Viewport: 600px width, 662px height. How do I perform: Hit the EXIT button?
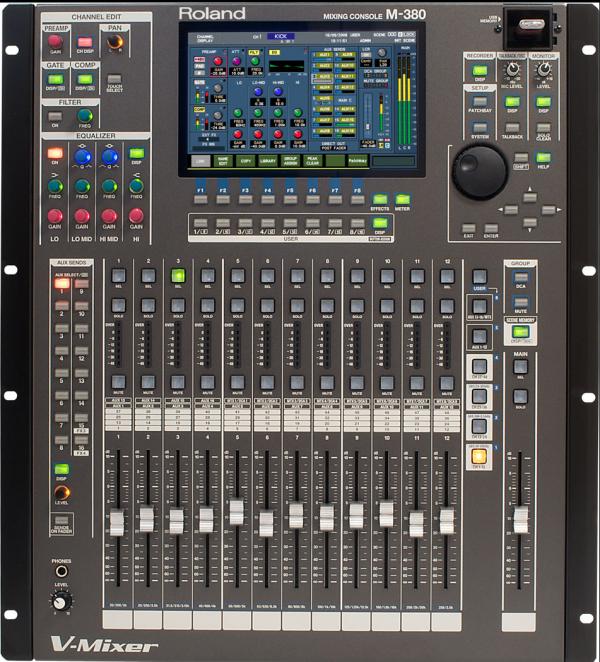coord(468,228)
